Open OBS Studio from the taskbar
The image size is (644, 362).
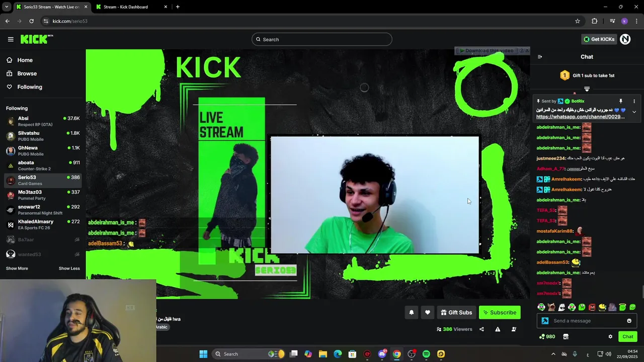412,354
